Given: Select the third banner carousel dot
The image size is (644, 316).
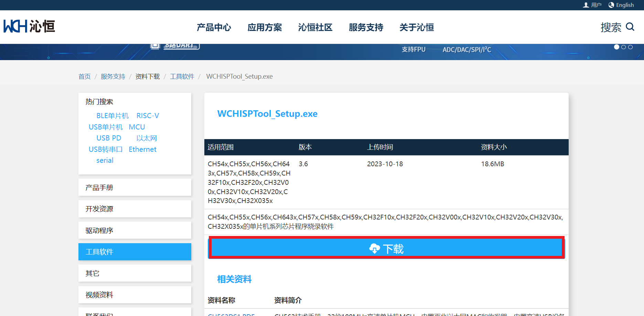Looking at the screenshot, I should (630, 47).
